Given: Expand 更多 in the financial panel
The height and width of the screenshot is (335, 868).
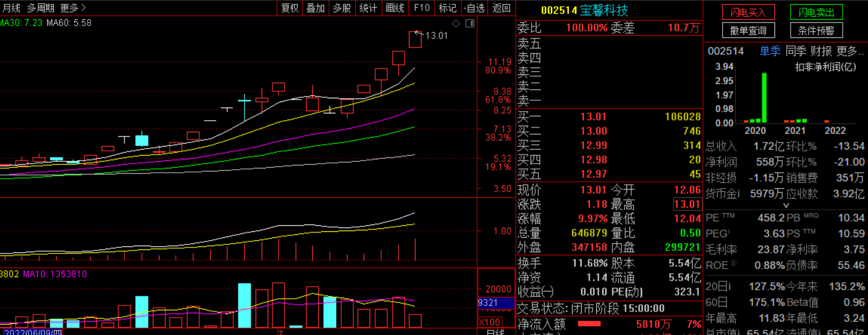Looking at the screenshot, I should [x=849, y=51].
